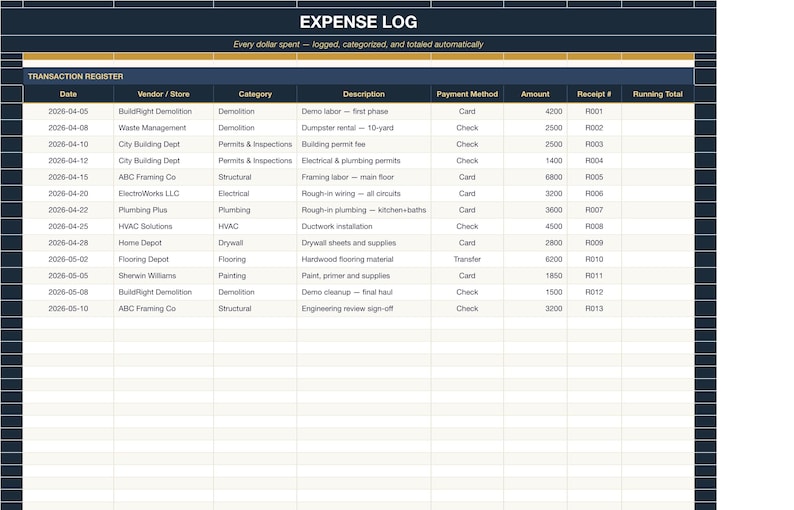Image resolution: width=794 pixels, height=510 pixels.
Task: Click 'Hardwood flooring material' description cell
Action: (364, 259)
